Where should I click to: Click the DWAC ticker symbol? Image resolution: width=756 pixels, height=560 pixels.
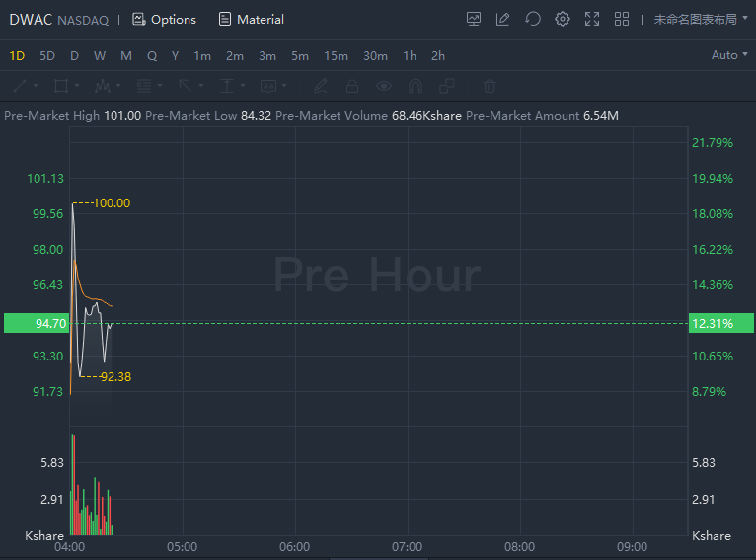pos(31,20)
